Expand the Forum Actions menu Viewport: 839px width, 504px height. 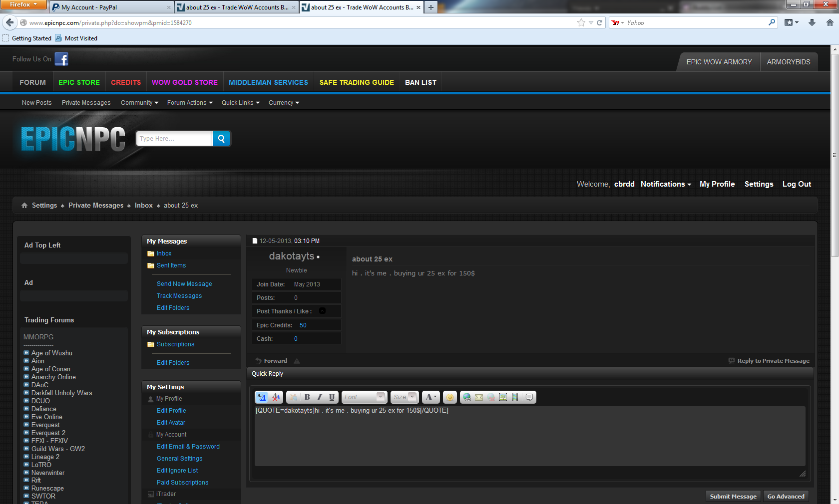(190, 103)
